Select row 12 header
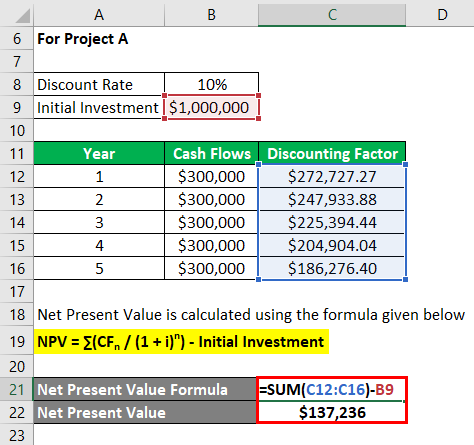The image size is (474, 445). pyautogui.click(x=17, y=176)
